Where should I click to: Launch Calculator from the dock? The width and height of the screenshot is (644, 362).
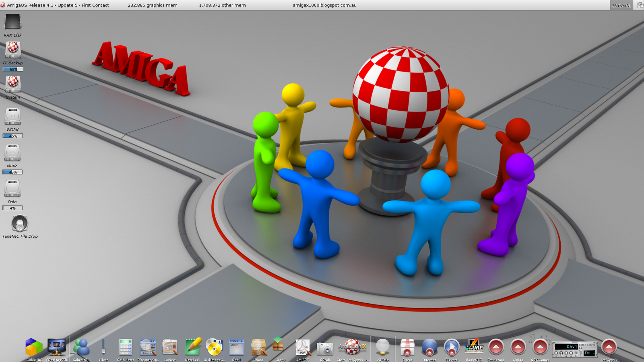coord(126,347)
